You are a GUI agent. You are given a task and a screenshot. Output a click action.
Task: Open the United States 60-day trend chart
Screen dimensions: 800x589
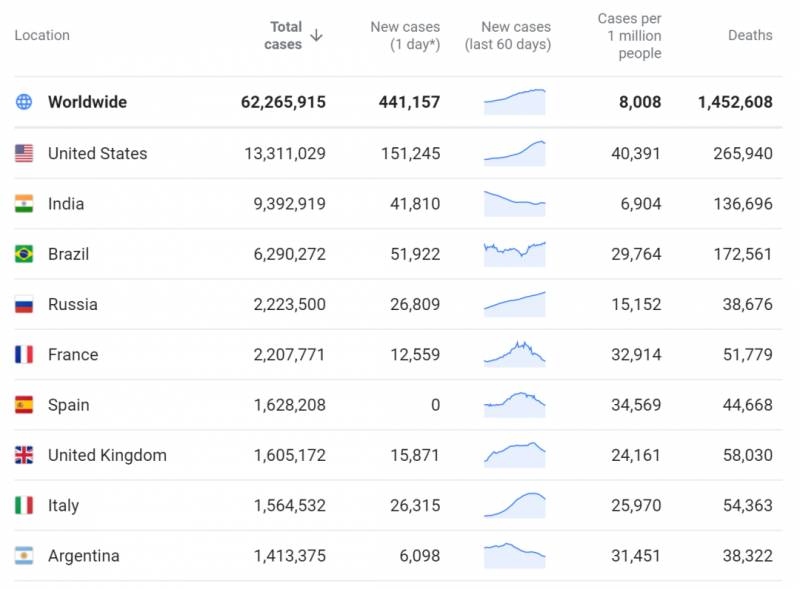coord(515,152)
